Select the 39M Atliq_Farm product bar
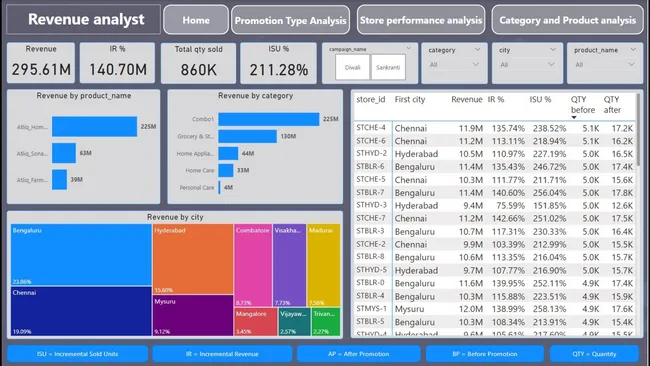Viewport: 650px width, 366px height. pyautogui.click(x=59, y=179)
